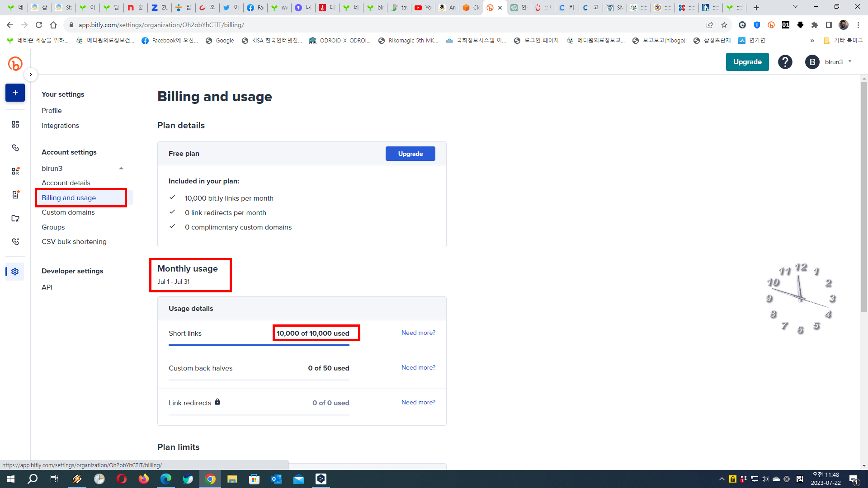Screen dimensions: 868x488
Task: Click Need more? for Custom back-halves
Action: coord(418,367)
